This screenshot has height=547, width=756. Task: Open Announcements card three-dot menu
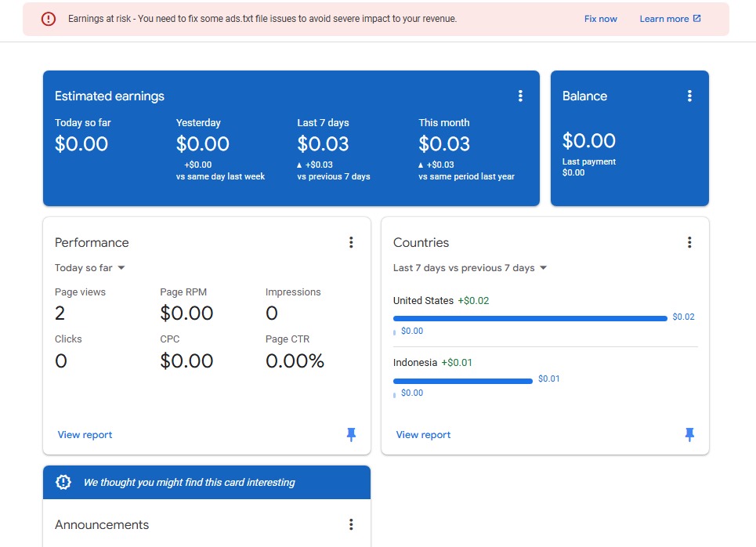click(351, 525)
